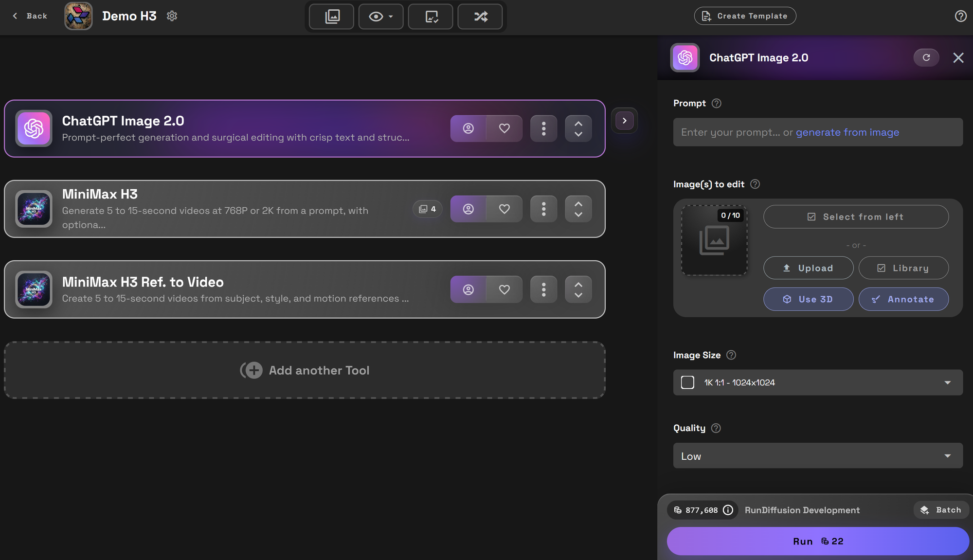Open more options for MiniMax H3 Ref. to Video
973x560 pixels.
pyautogui.click(x=544, y=289)
